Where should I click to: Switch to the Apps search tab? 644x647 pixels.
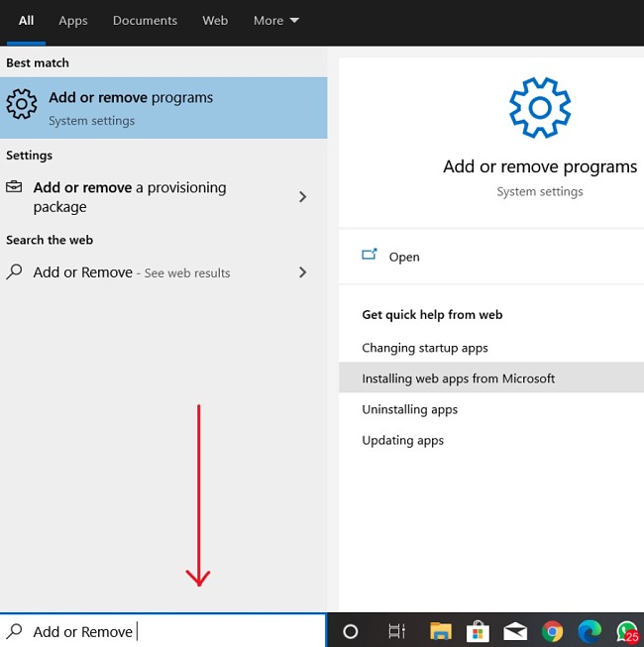click(73, 21)
